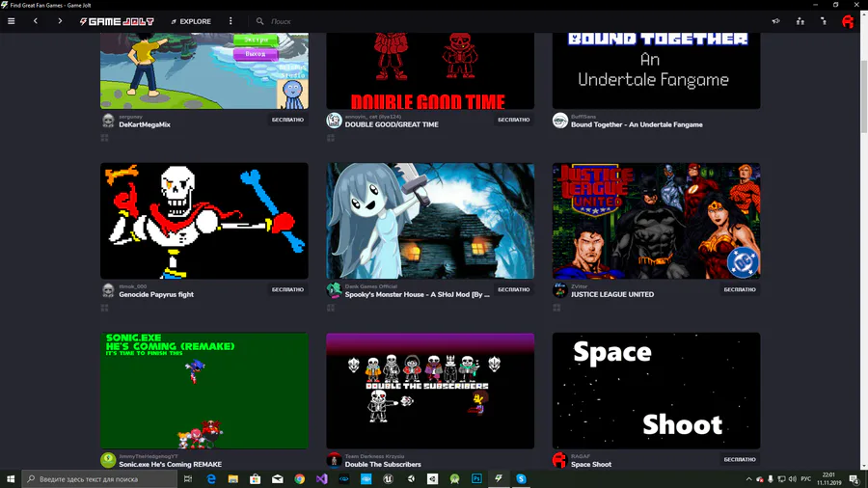The width and height of the screenshot is (868, 488).
Task: Click DeKartMegaMix developer avatar
Action: click(108, 120)
